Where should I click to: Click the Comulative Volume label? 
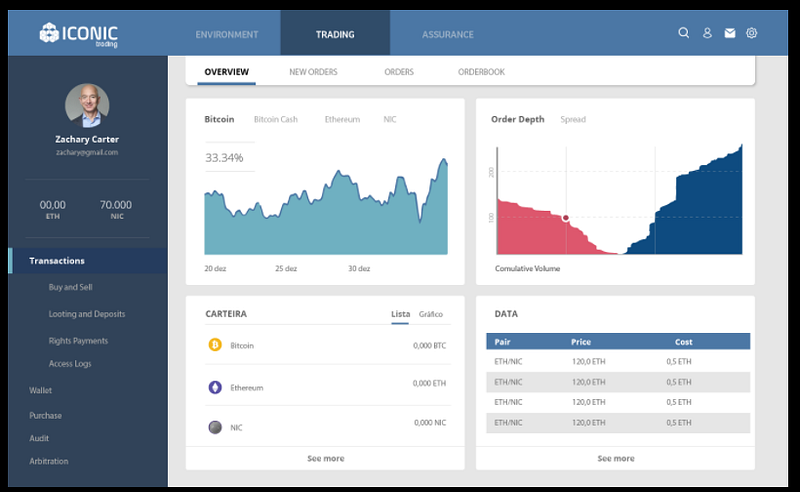pos(528,268)
